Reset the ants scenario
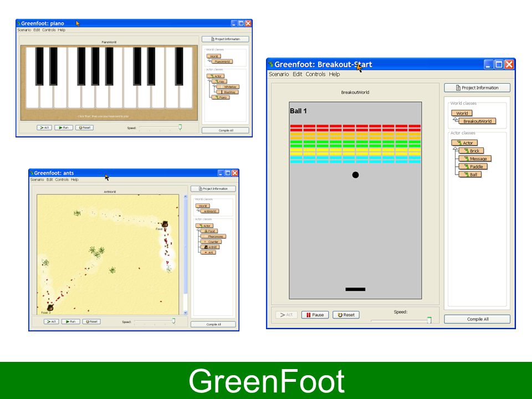This screenshot has height=399, width=532. [x=91, y=321]
